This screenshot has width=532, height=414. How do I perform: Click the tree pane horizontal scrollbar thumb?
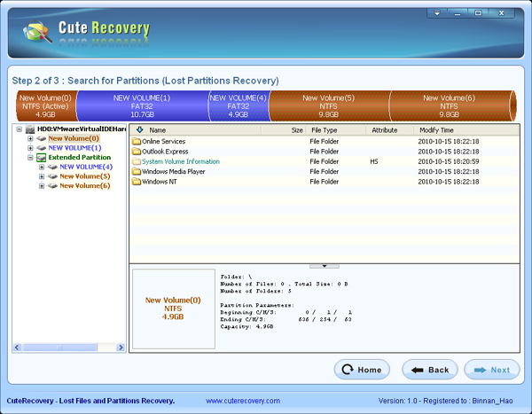coord(59,348)
